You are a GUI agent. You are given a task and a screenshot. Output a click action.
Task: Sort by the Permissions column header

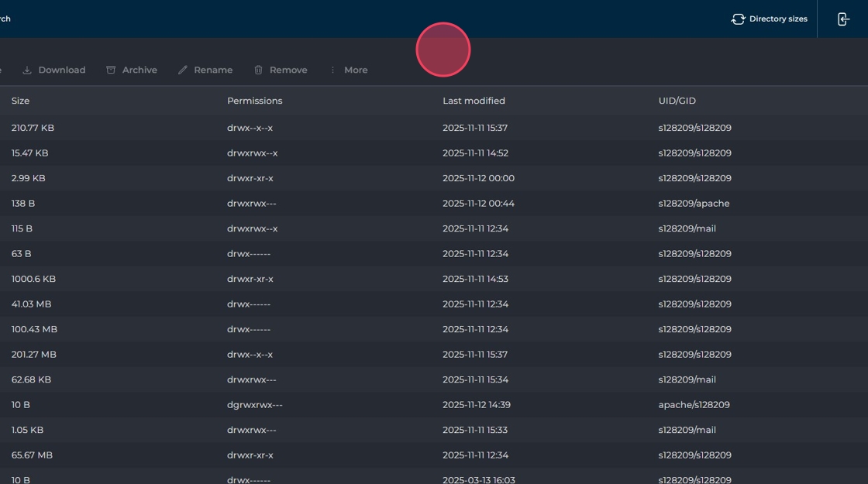[x=254, y=101]
